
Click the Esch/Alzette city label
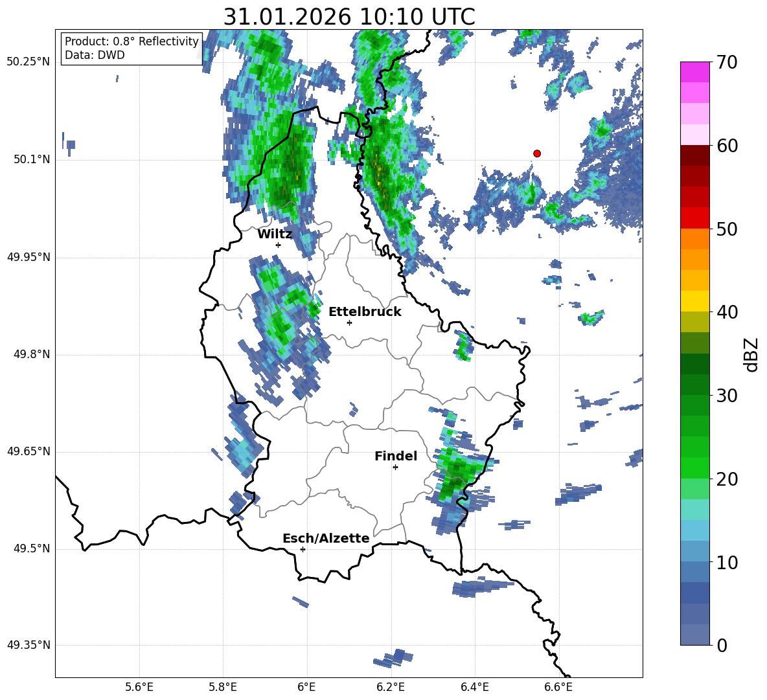coord(326,539)
